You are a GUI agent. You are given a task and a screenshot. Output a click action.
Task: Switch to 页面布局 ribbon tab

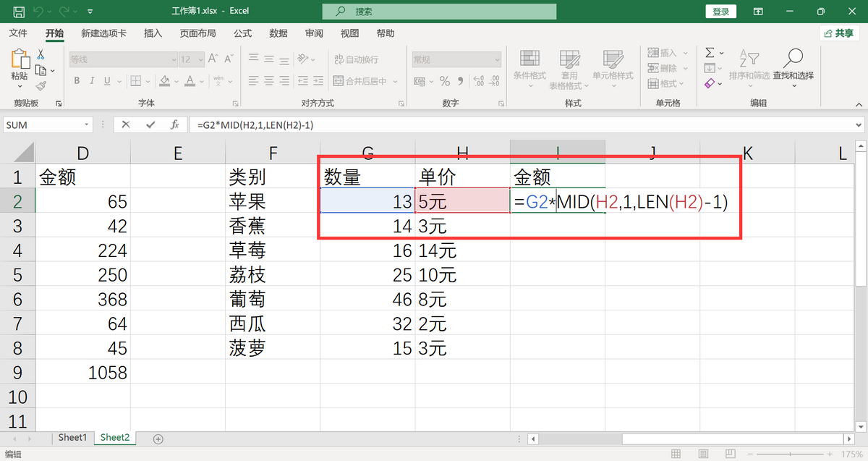tap(198, 33)
